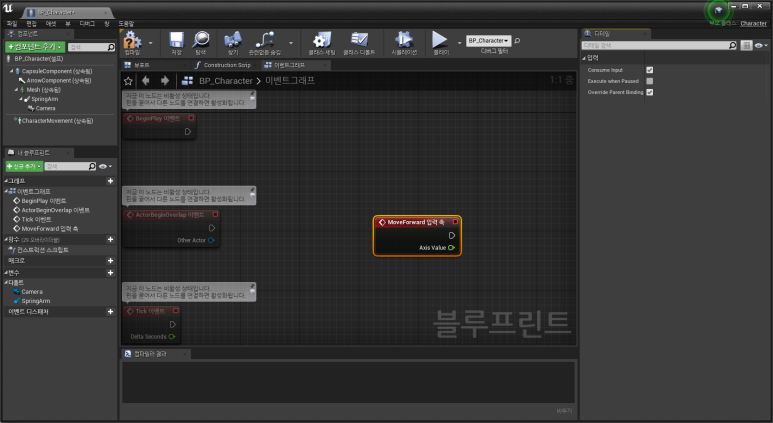Open the 파일 menu
773x423 pixels.
tap(12, 24)
